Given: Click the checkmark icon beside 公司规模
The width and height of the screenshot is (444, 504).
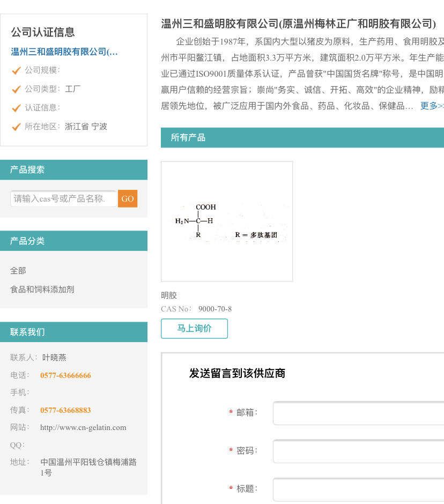Looking at the screenshot, I should 16,70.
